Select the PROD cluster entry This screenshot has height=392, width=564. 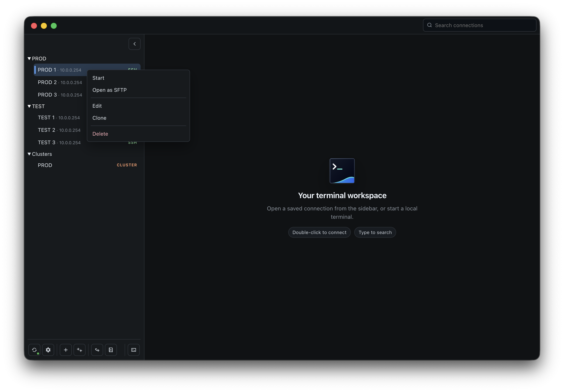(x=87, y=165)
